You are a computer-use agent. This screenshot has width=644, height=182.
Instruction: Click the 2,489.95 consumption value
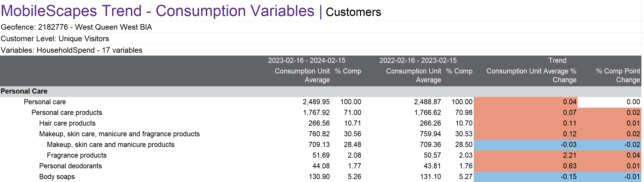[x=316, y=102]
